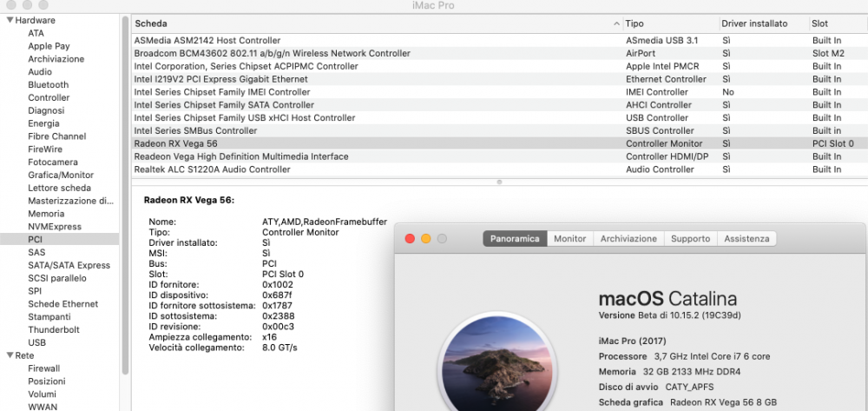Open the Assistenza tab

pyautogui.click(x=746, y=239)
